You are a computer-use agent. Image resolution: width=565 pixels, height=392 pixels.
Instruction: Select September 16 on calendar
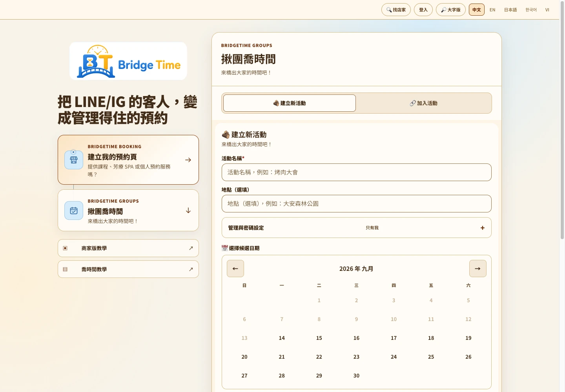coord(356,338)
